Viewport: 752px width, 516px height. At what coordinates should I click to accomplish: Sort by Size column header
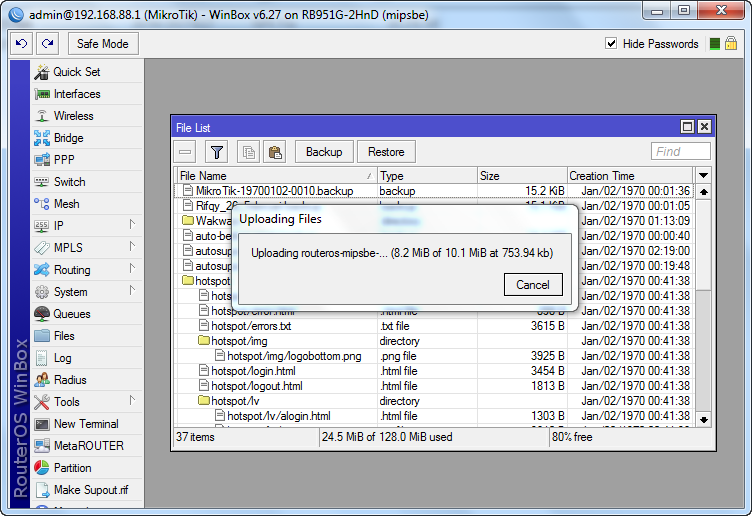pos(522,176)
